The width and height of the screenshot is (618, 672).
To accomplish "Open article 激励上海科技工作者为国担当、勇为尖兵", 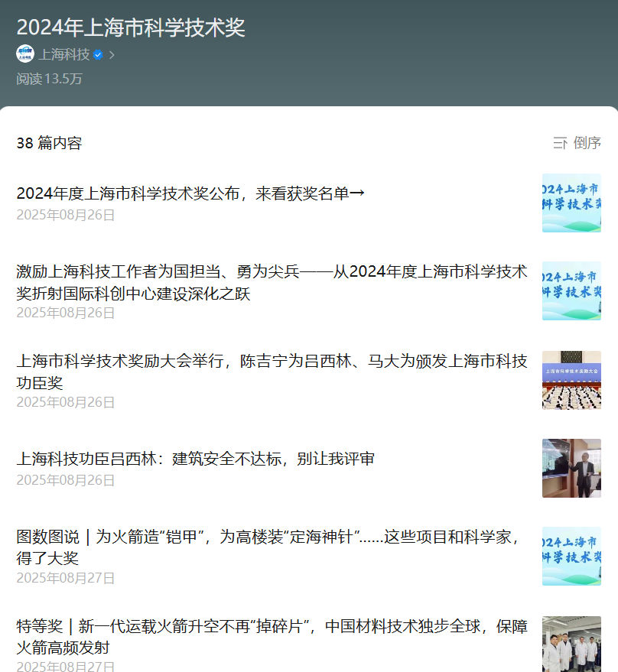I will pyautogui.click(x=272, y=282).
